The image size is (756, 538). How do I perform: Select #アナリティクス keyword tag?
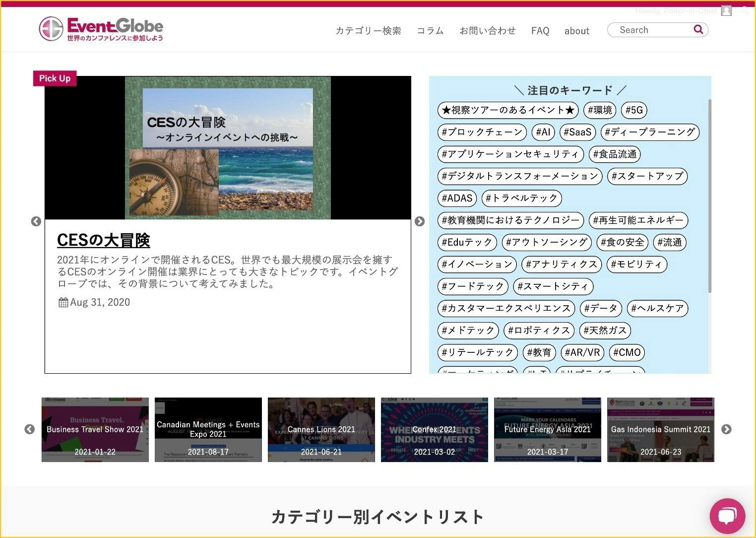(562, 265)
